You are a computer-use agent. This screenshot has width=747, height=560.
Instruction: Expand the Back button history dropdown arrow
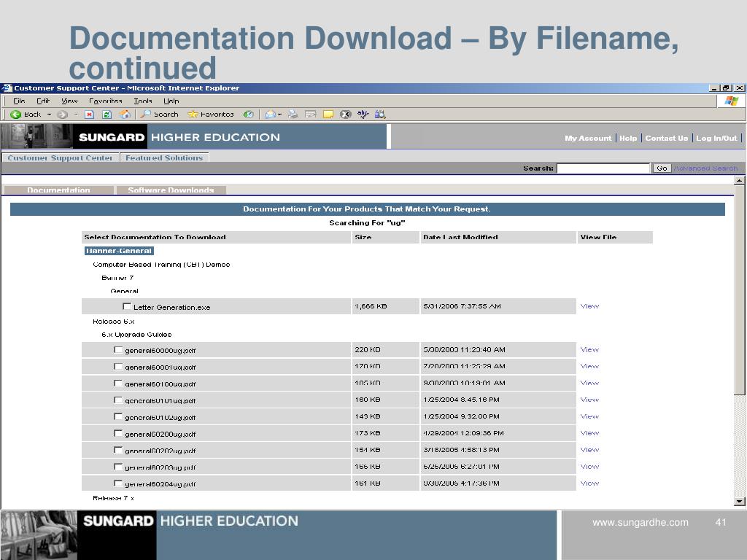tap(49, 114)
